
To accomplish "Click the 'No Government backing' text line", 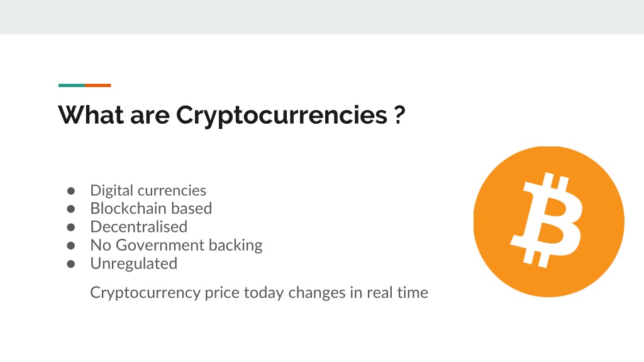I will click(x=176, y=246).
